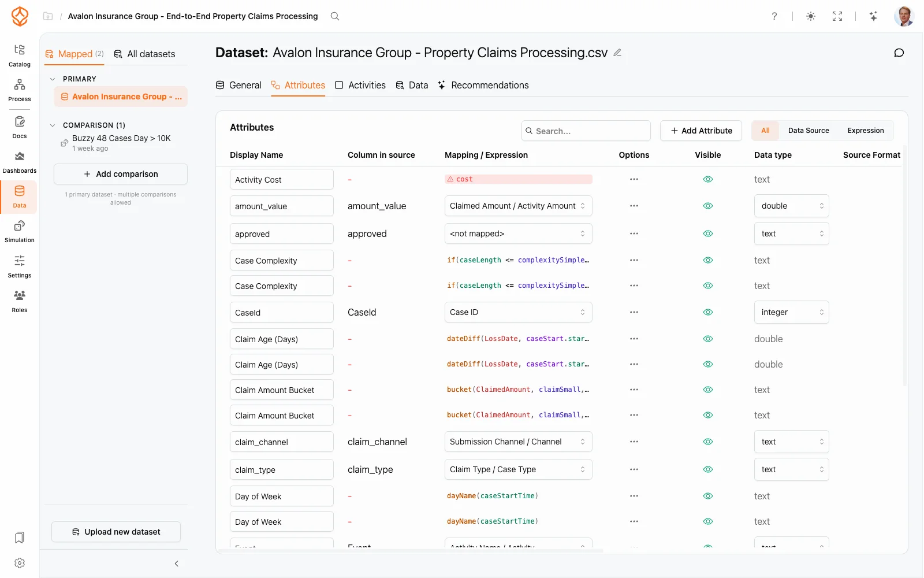Toggle visibility of CaseId attribute
This screenshot has width=924, height=578.
(x=708, y=312)
